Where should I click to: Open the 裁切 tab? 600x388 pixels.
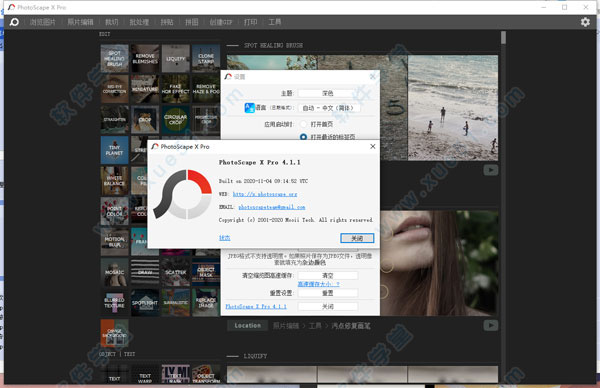(x=112, y=22)
